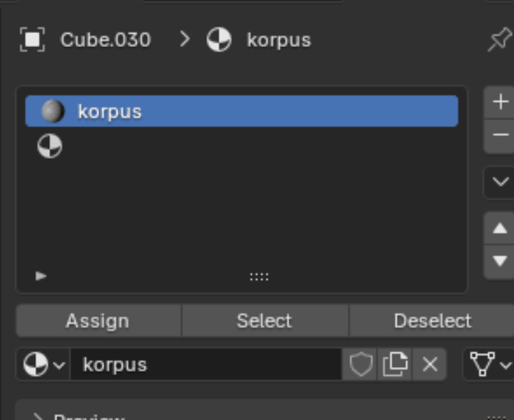The image size is (514, 420).
Task: Click the Assign button
Action: tap(98, 321)
